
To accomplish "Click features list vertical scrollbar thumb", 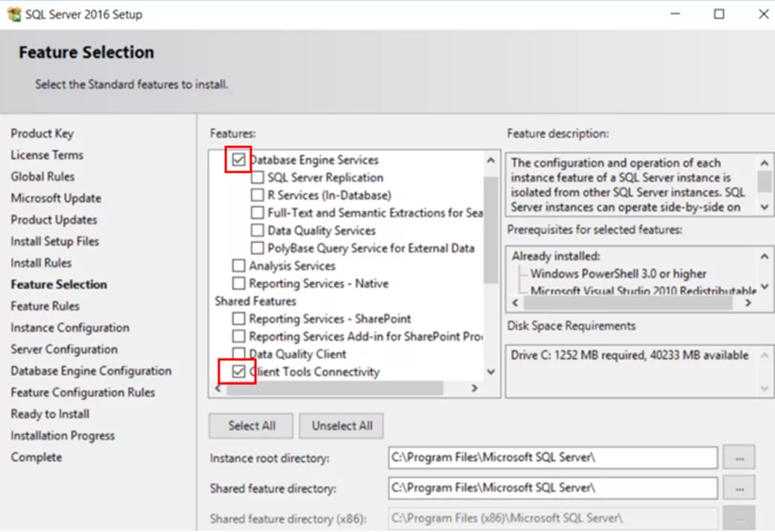I will coord(491,230).
